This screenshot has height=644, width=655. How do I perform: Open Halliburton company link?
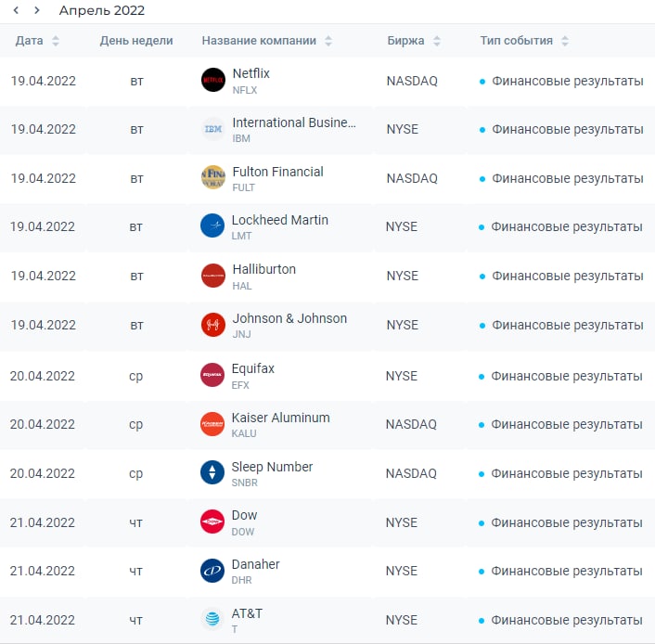[264, 269]
